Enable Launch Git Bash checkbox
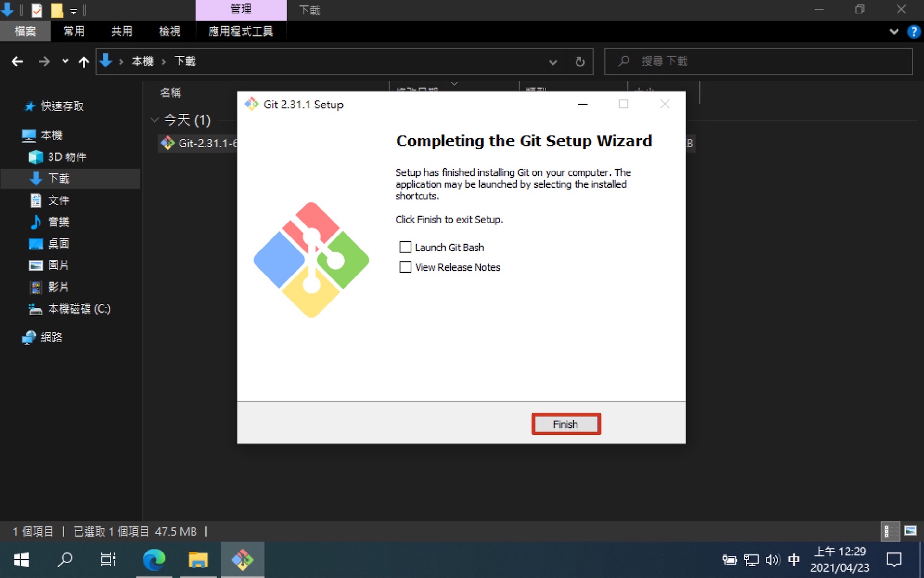 [x=406, y=247]
